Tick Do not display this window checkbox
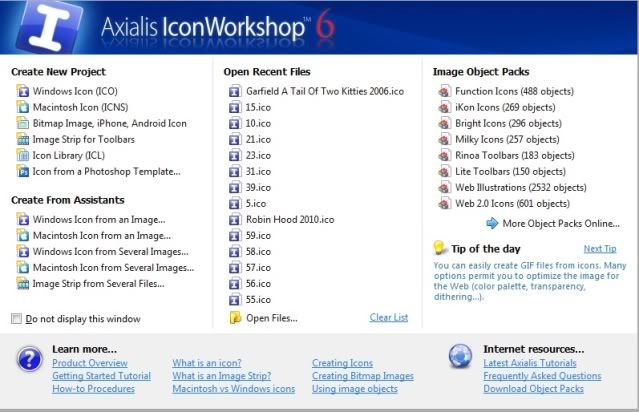Viewport: 639px width, 412px height. click(x=16, y=318)
